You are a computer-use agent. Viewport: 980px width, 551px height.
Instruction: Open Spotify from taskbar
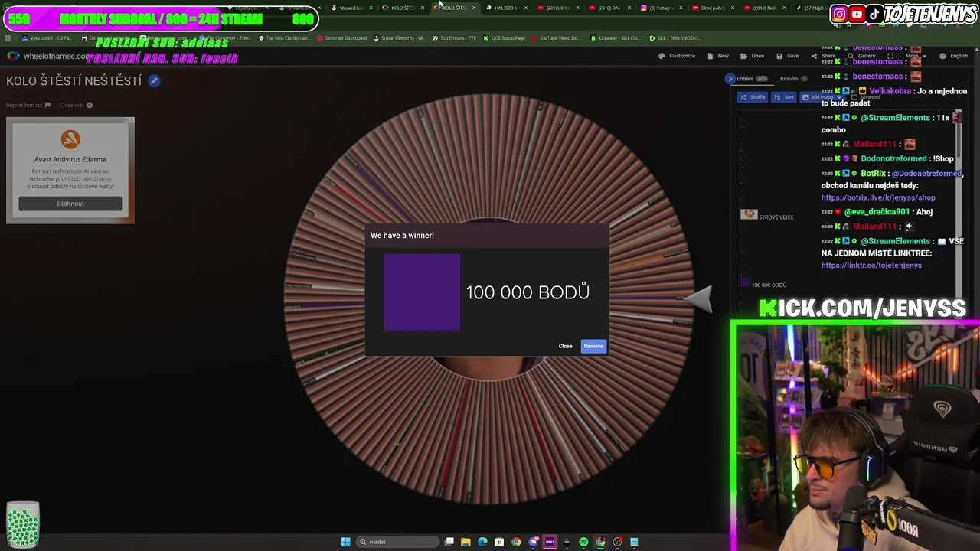point(583,542)
